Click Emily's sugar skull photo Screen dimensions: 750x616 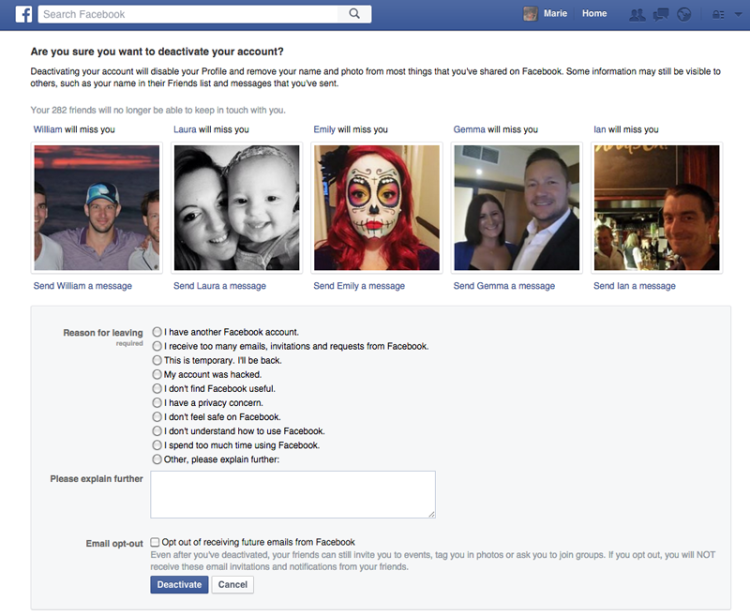click(x=376, y=208)
